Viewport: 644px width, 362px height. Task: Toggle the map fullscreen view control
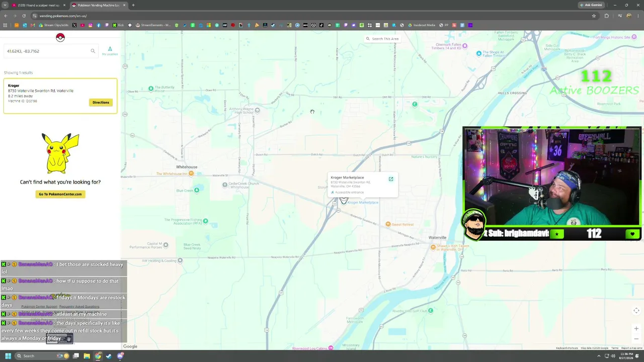tap(636, 311)
